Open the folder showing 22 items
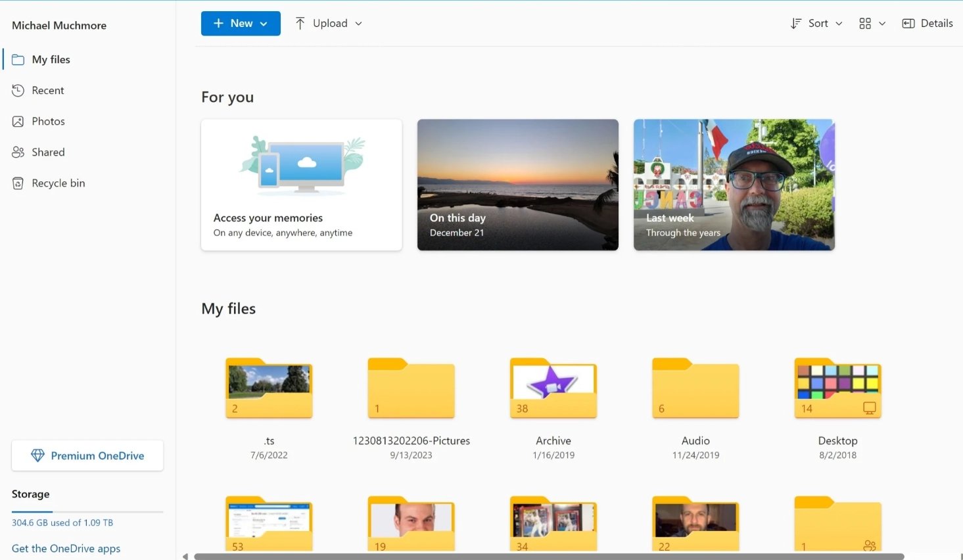 point(695,524)
